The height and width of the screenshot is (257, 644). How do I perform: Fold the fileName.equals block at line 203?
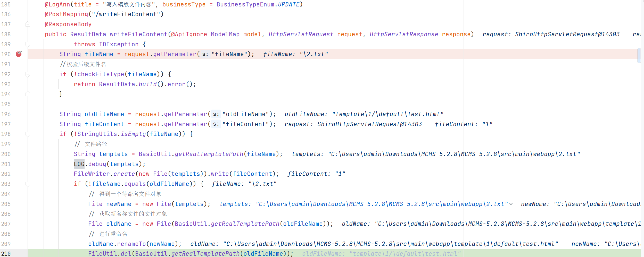[x=28, y=184]
